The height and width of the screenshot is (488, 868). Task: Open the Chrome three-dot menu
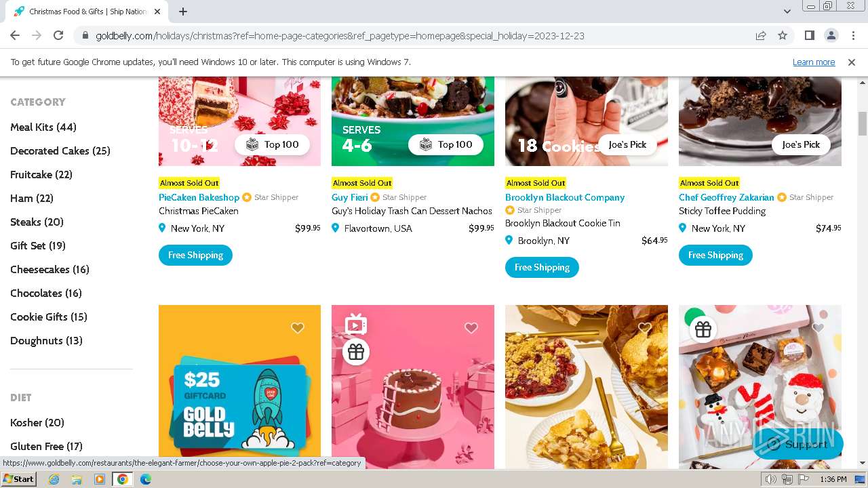(852, 35)
